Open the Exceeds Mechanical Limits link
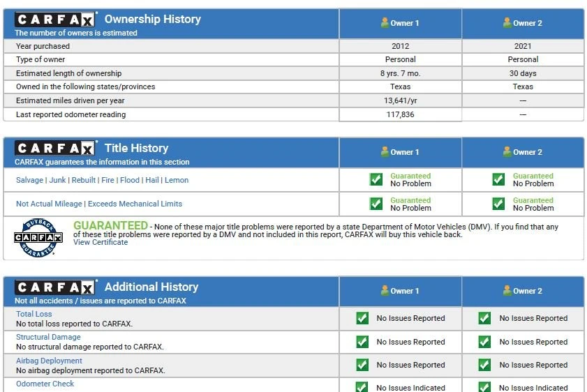This screenshot has width=587, height=392. (x=135, y=204)
